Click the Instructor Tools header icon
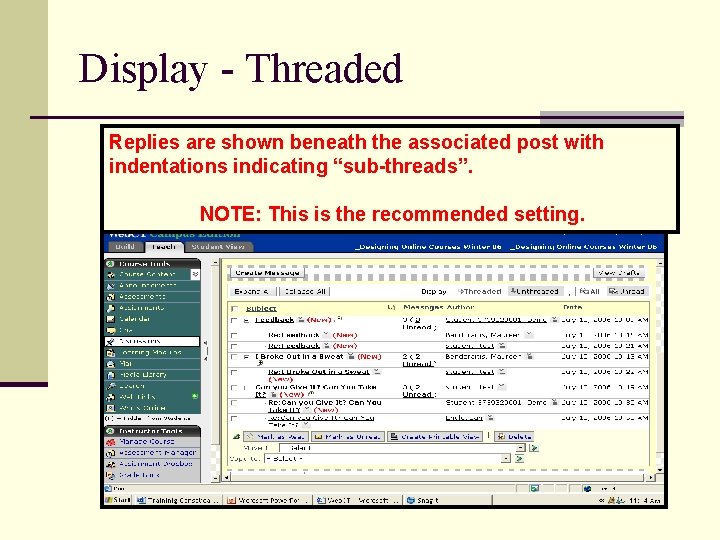 [x=110, y=431]
